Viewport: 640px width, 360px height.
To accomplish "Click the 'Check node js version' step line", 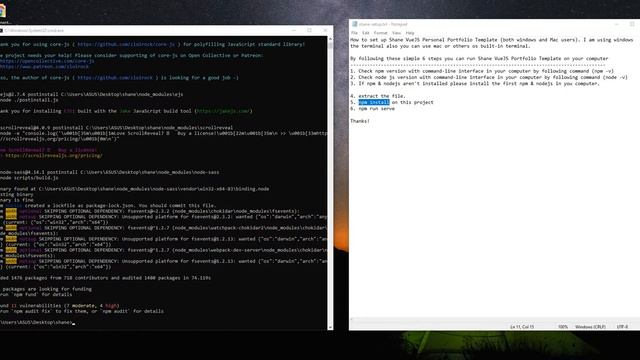I will point(489,77).
